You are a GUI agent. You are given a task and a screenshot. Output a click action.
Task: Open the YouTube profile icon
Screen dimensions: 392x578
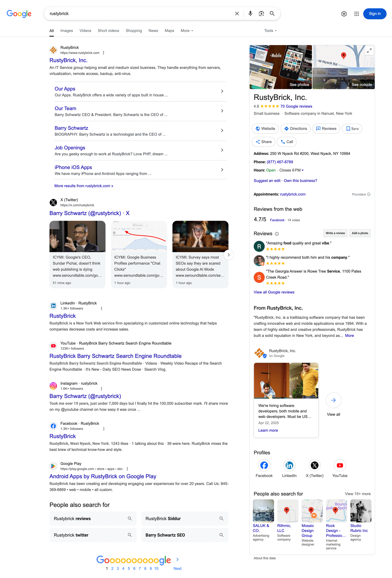pos(340,465)
